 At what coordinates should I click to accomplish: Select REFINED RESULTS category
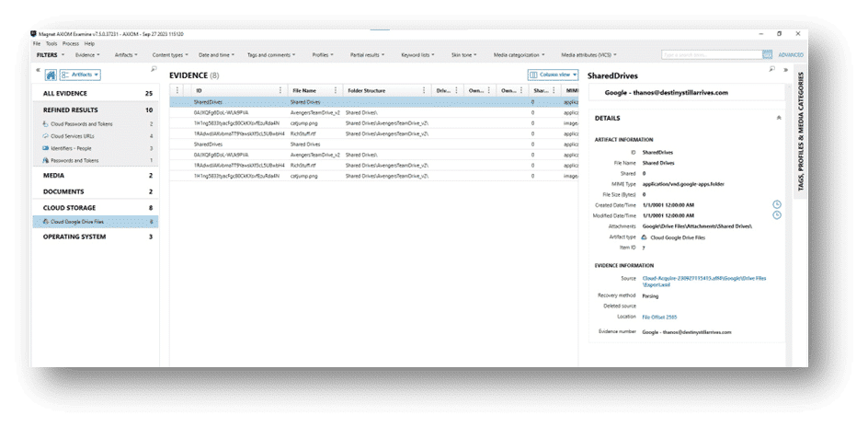96,110
